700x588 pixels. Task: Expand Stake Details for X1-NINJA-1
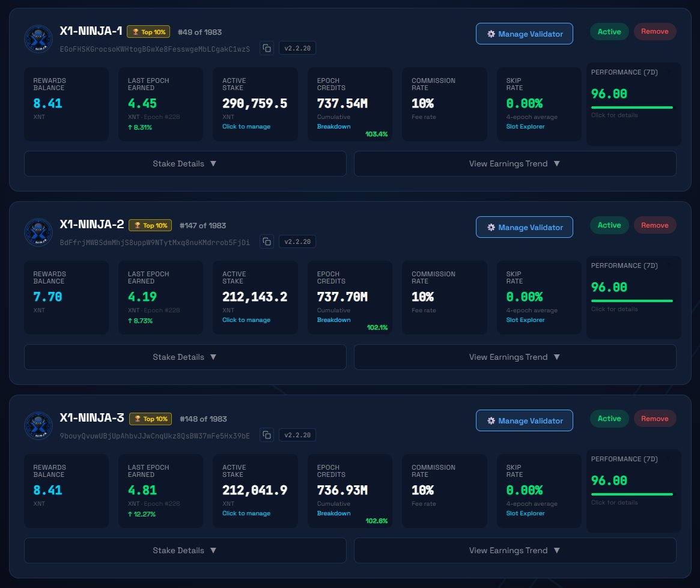[x=185, y=164]
